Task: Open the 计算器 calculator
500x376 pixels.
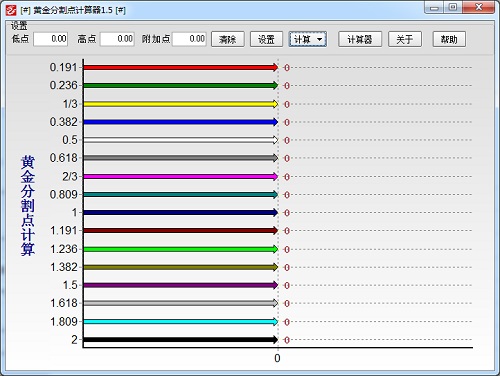Action: [360, 39]
